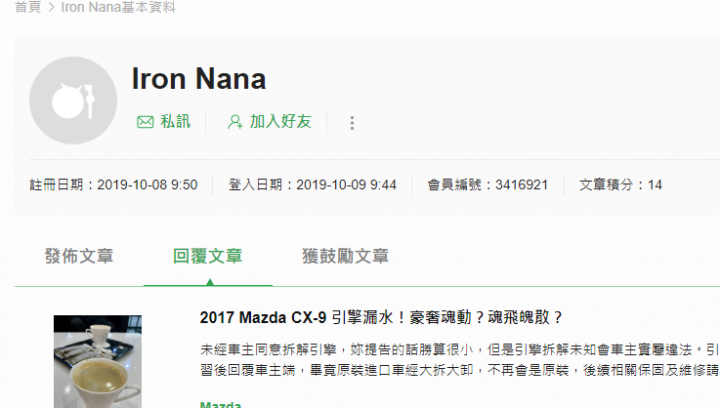Click the 登入日期 2019-10-09 entry

pos(312,185)
